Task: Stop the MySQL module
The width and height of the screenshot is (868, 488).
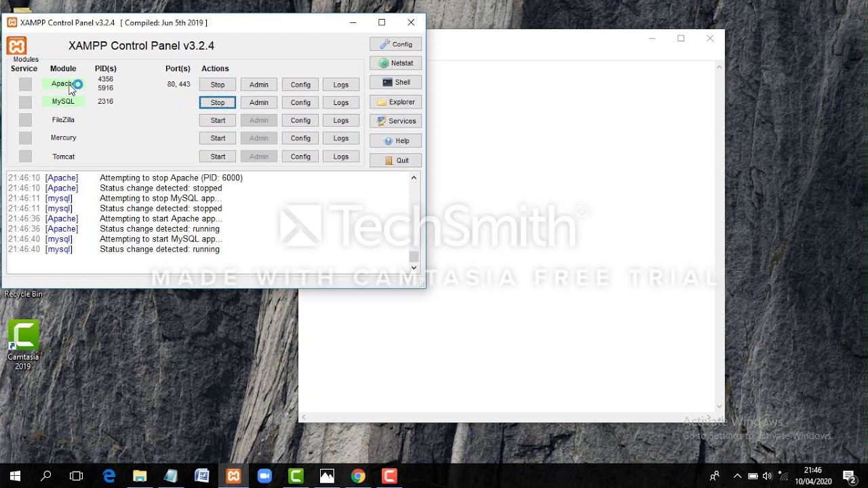Action: pos(218,102)
